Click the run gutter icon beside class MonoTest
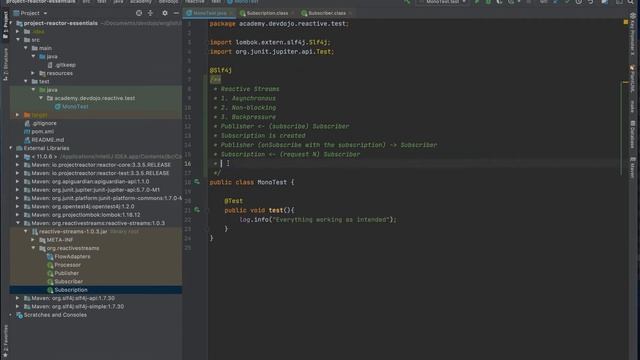The image size is (640, 360). [x=197, y=182]
